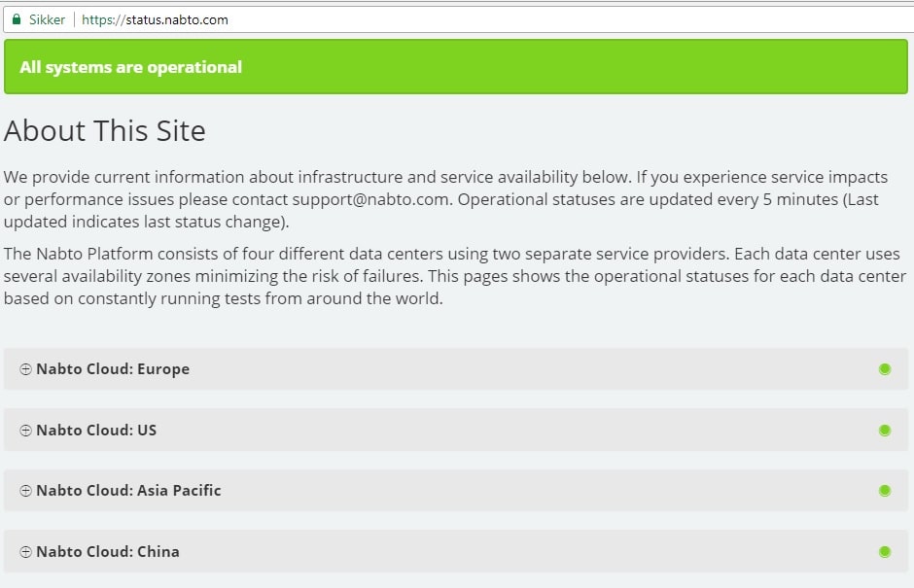Click the green padlock security icon
Viewport: 914px width, 588px height.
(x=17, y=19)
